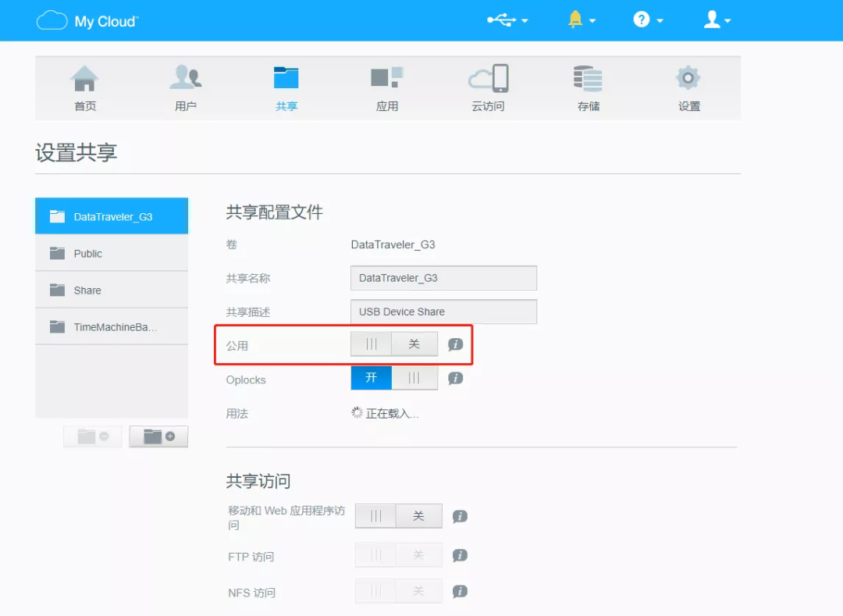
Task: Click the 正在载入 loading spinner
Action: click(x=357, y=412)
